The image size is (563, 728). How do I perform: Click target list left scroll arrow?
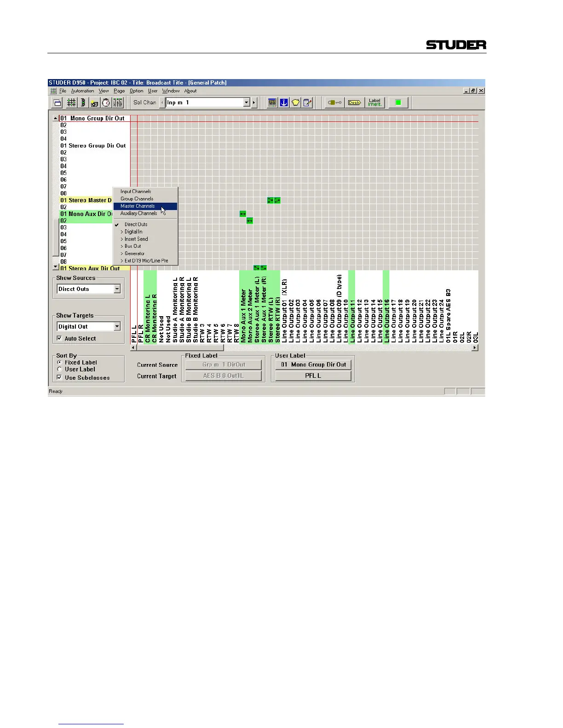coord(134,348)
